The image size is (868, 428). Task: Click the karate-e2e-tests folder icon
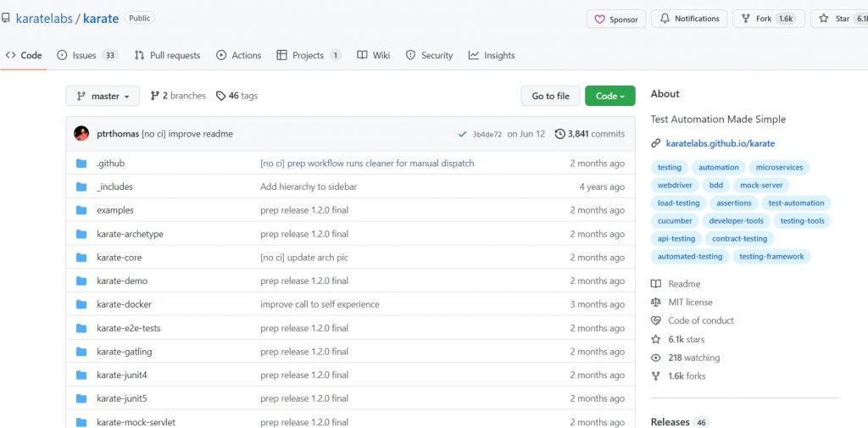click(x=81, y=328)
